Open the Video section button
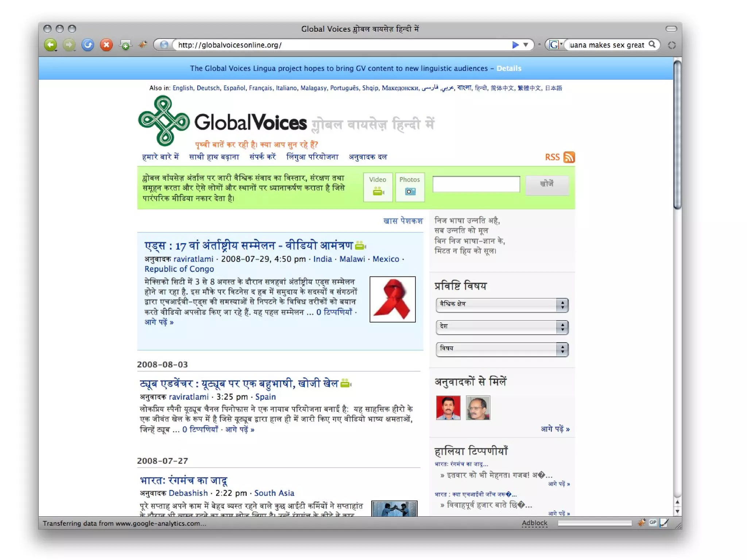 378,187
